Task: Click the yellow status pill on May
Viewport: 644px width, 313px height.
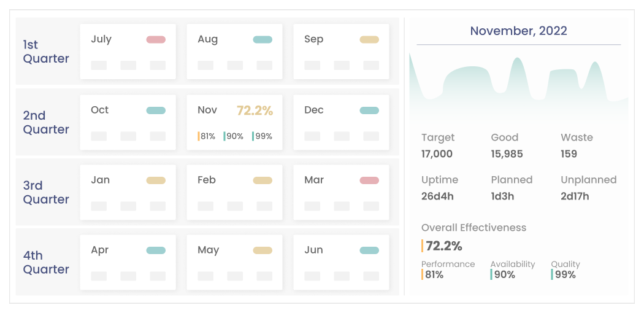Action: (x=263, y=250)
